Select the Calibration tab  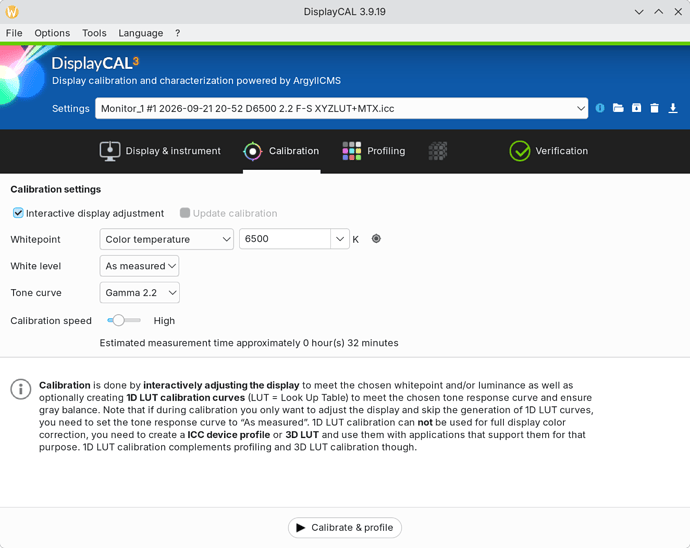pos(282,151)
